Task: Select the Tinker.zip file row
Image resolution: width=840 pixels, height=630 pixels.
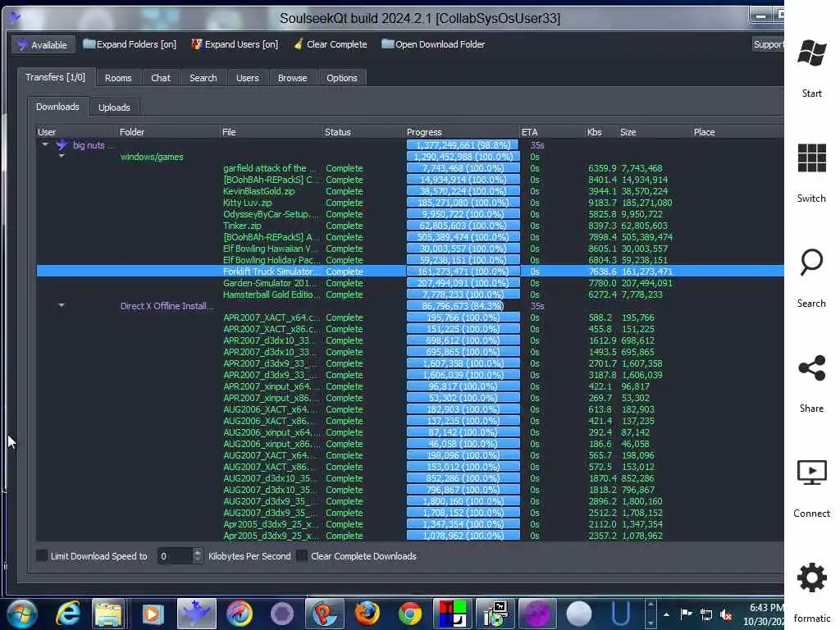Action: coord(410,226)
